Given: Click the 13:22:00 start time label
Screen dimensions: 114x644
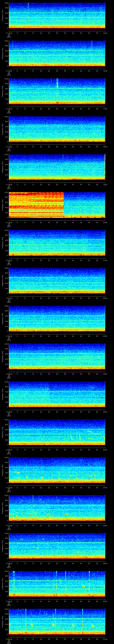Looking at the screenshot, I should tap(9, 336).
